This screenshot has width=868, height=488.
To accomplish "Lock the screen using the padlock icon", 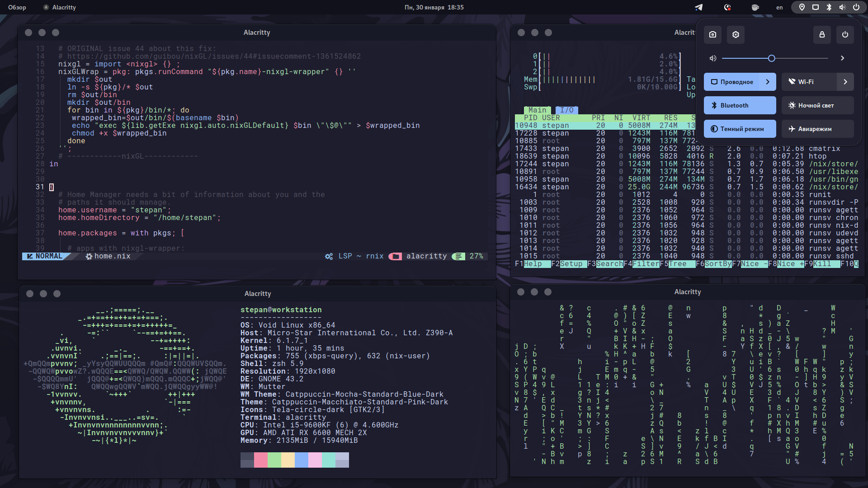I will click(822, 35).
